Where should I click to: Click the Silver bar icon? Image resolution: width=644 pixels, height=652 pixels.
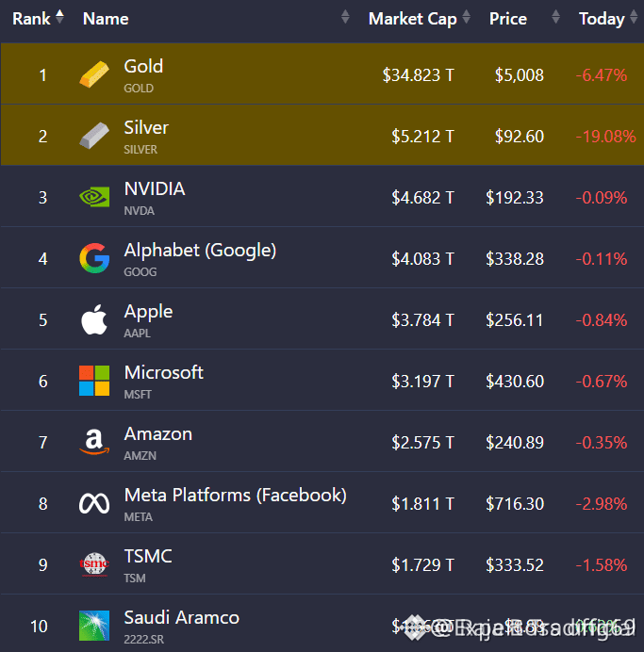pyautogui.click(x=94, y=136)
